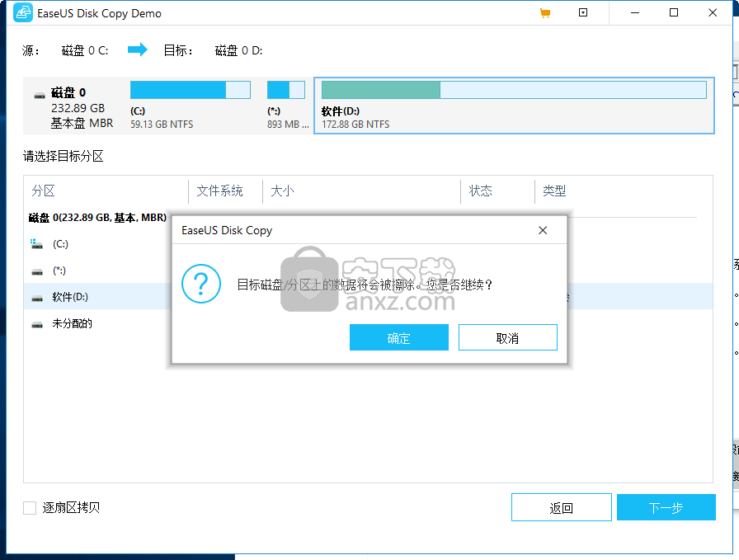Click the 172.88 GB NTFS label

pos(355,125)
